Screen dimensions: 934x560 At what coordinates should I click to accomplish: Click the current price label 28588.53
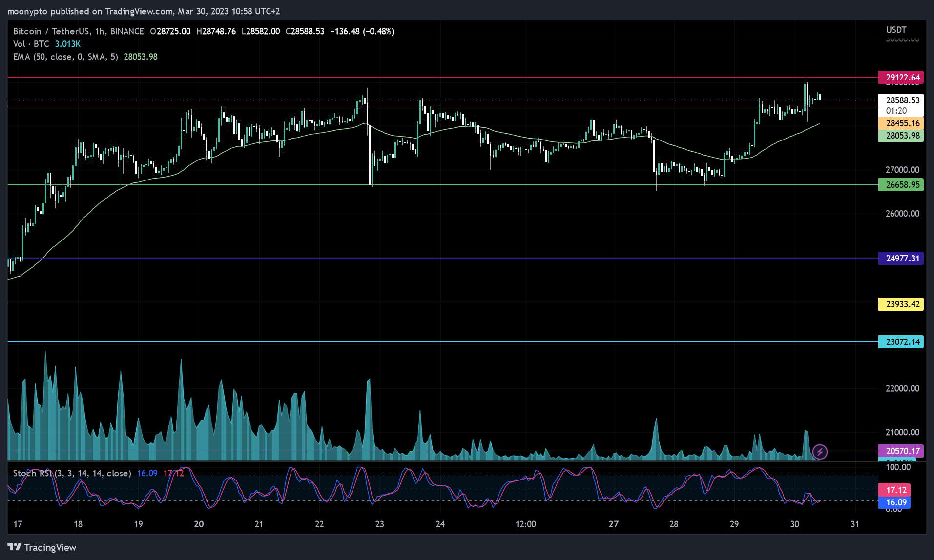901,100
